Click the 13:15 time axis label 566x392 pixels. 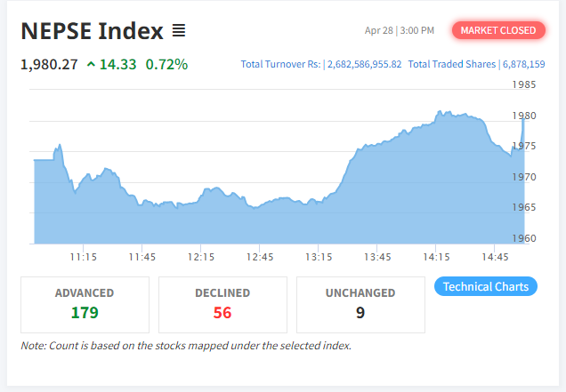click(x=319, y=257)
